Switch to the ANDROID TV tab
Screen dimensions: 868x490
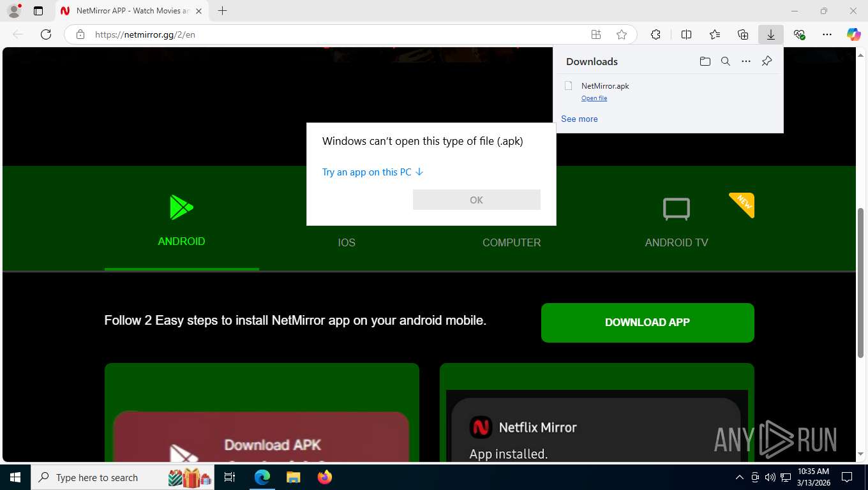click(x=677, y=242)
